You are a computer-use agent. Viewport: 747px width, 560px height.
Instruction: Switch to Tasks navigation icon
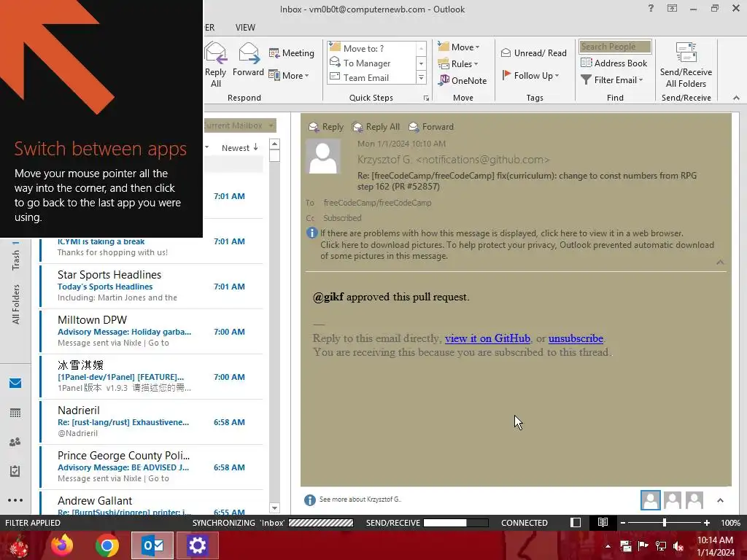[15, 471]
